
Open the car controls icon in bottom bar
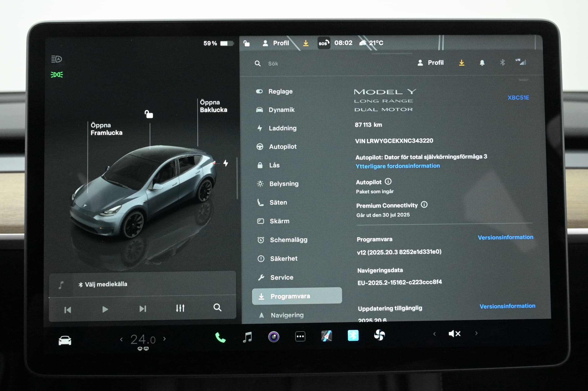click(x=65, y=341)
